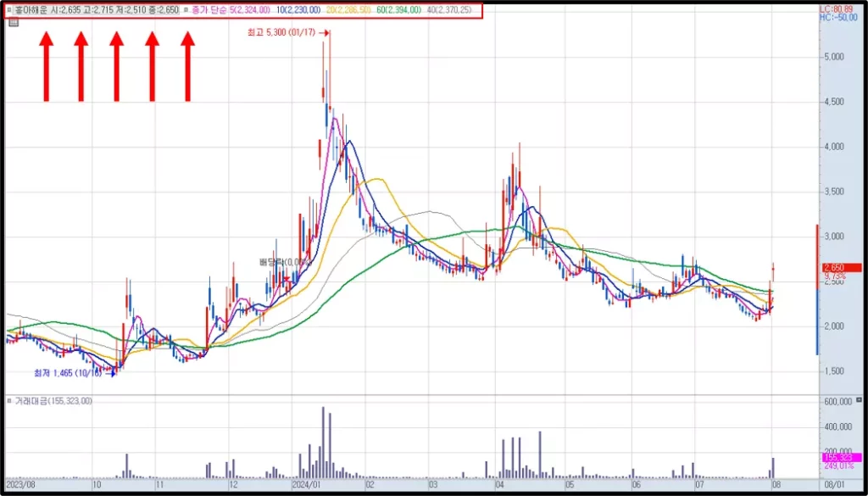Screen dimensions: 868x496
Task: Select the 40-day moving average label 40(2,370,25)
Action: (x=450, y=10)
